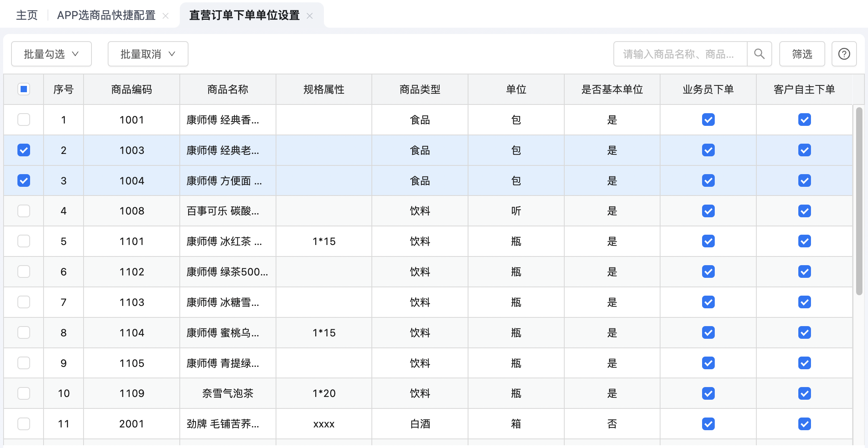The image size is (868, 448).
Task: Toggle 客户自主下单 for product 1105
Action: (805, 363)
